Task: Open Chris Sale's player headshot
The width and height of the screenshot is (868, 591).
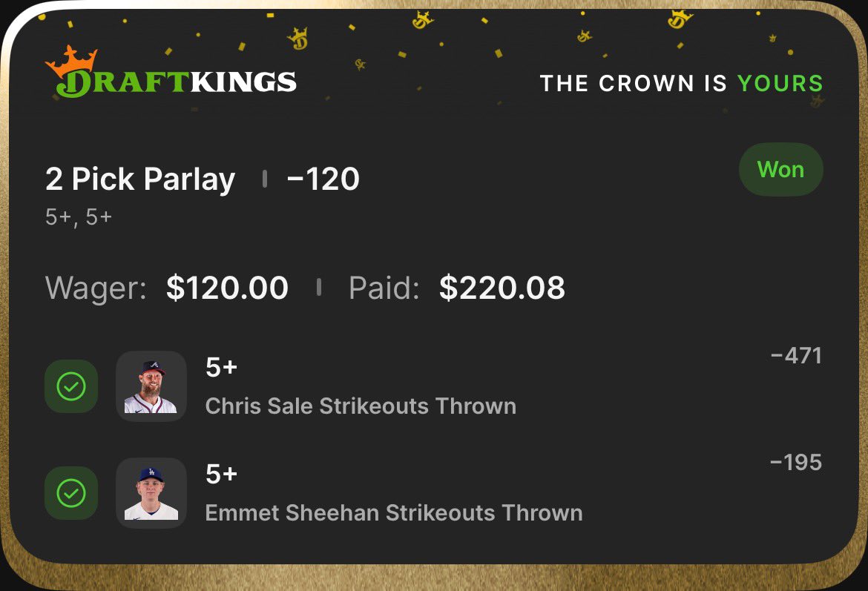Action: (x=151, y=386)
